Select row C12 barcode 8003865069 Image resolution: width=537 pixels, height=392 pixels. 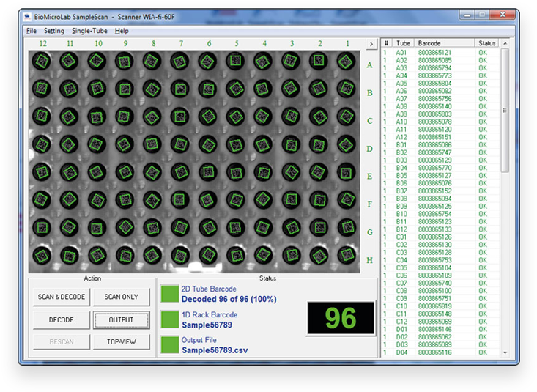point(440,322)
